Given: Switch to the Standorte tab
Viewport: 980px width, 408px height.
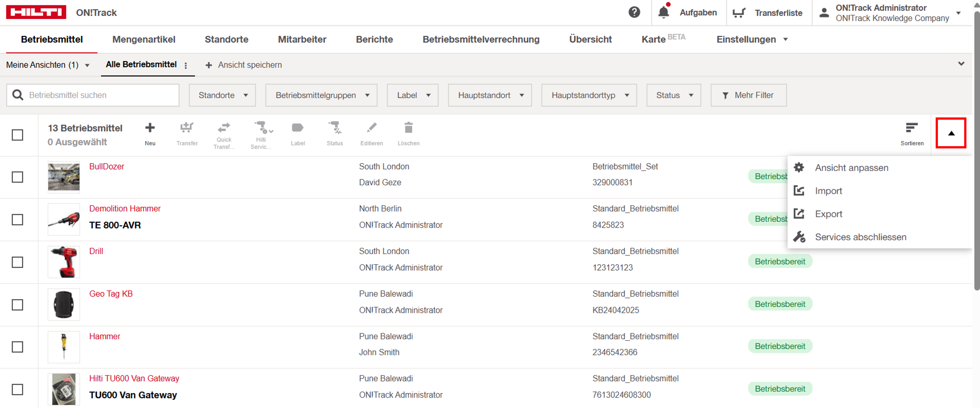Looking at the screenshot, I should (226, 39).
